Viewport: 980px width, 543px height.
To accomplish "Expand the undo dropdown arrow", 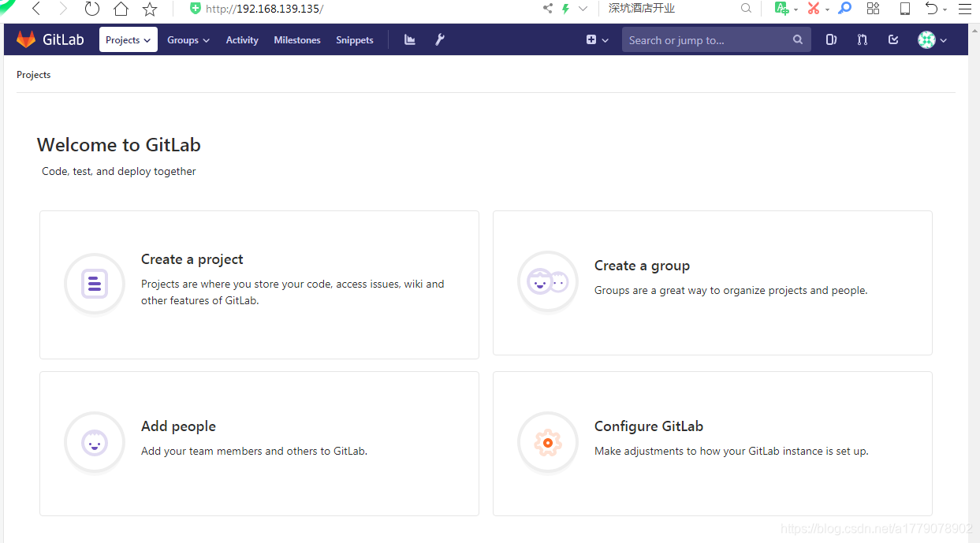I will click(946, 9).
